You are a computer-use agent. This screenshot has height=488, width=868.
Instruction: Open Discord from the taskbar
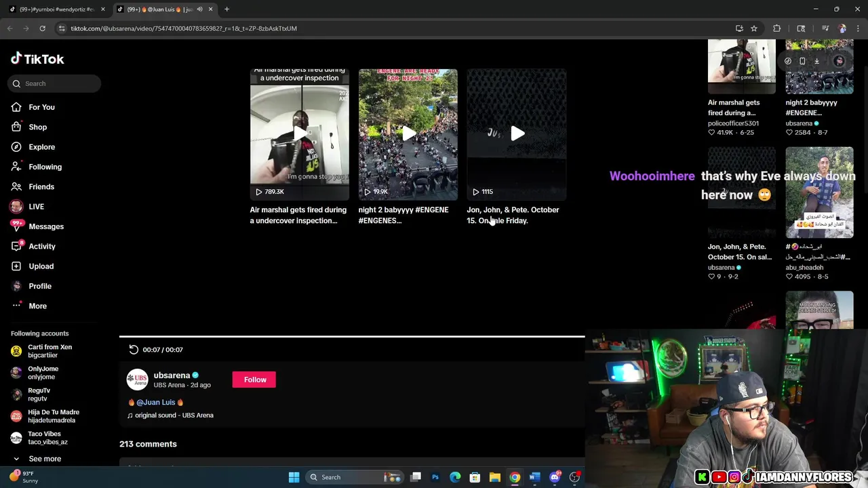555,477
